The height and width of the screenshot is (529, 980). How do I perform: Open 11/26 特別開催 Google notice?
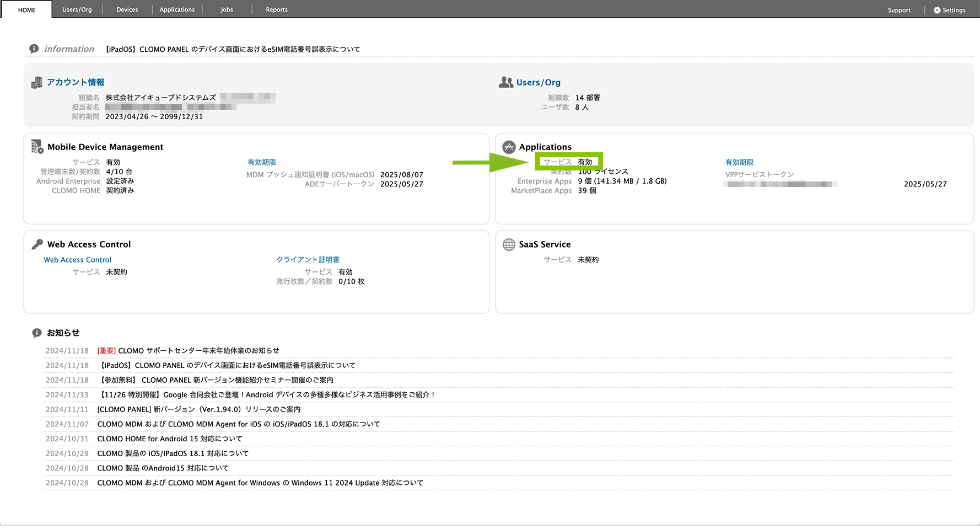tap(266, 394)
